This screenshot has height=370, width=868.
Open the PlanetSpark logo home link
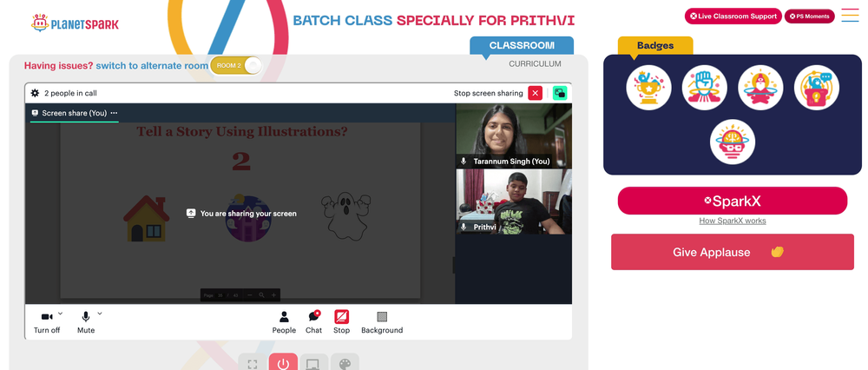pos(75,23)
